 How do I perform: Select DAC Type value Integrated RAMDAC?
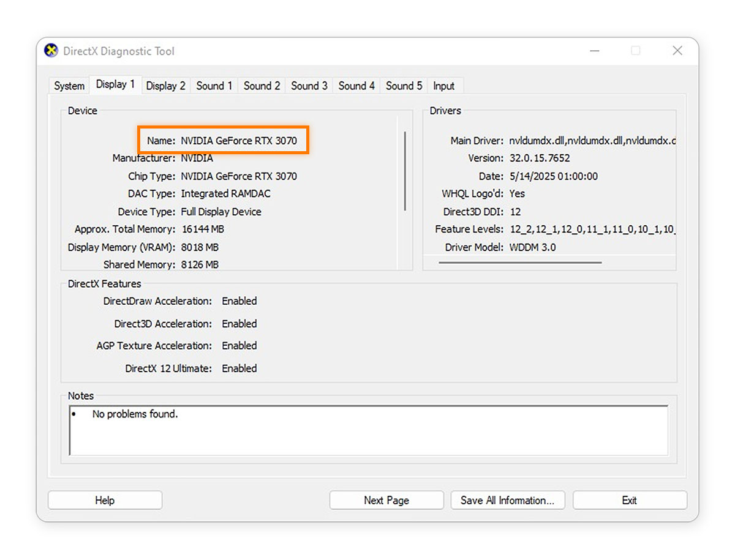(225, 193)
